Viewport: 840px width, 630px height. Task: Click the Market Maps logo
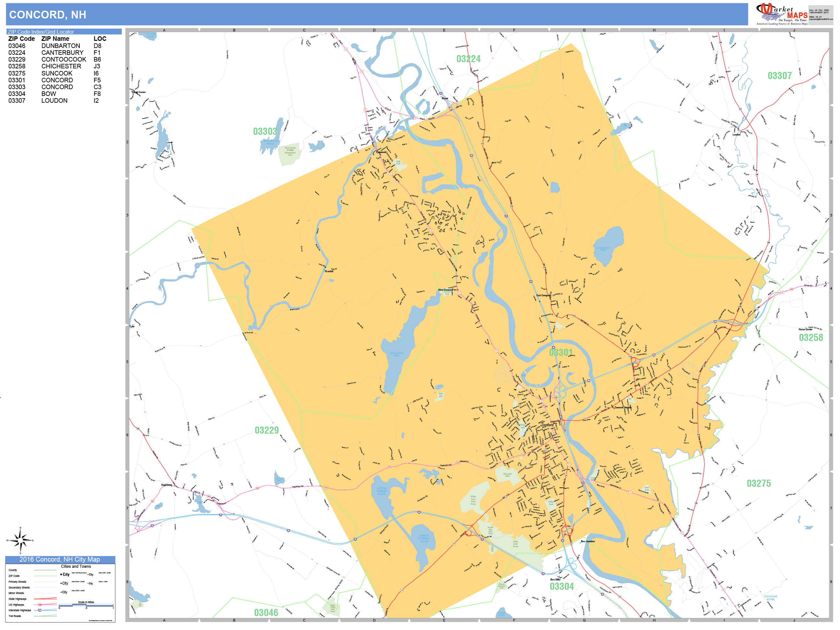click(782, 15)
